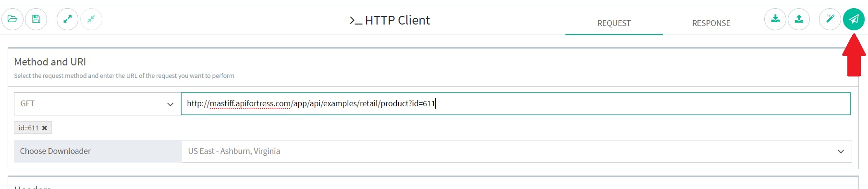Remove the id=611 parameter tag
The height and width of the screenshot is (189, 868).
(x=45, y=128)
